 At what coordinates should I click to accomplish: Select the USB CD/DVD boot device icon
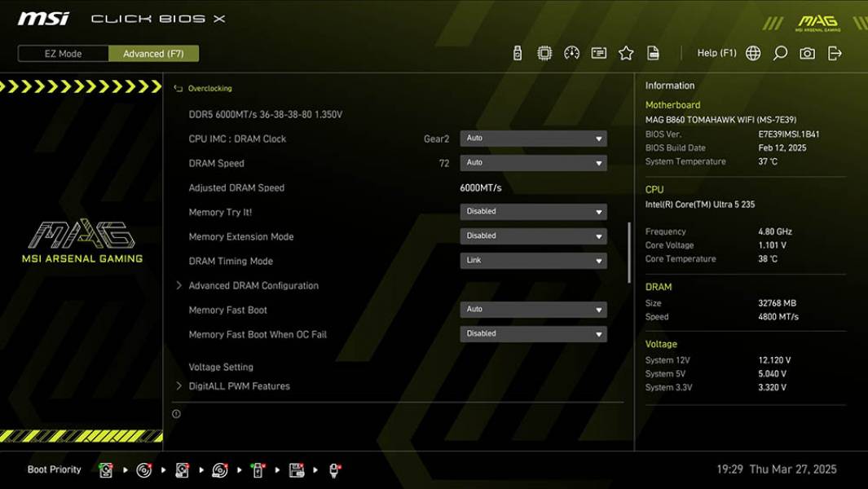[x=220, y=470]
